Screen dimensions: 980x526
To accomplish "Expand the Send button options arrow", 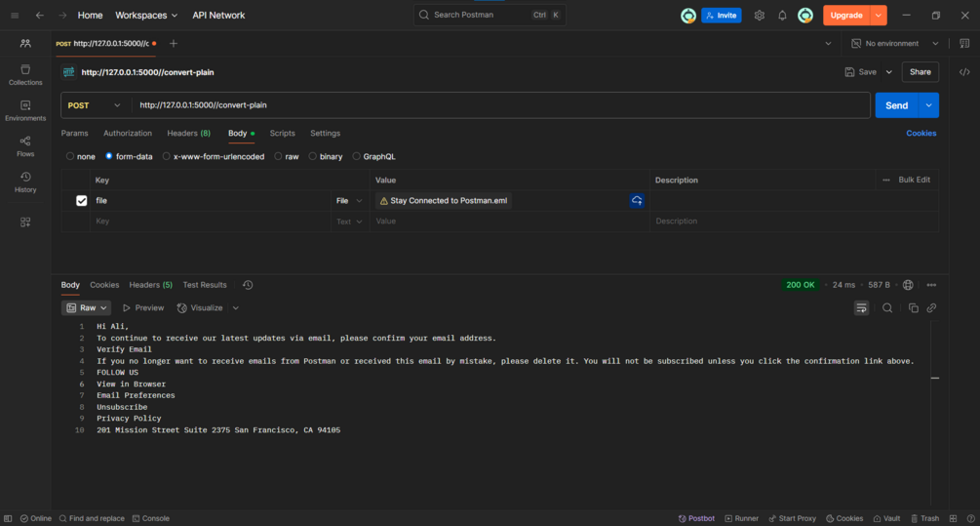I will tap(928, 105).
